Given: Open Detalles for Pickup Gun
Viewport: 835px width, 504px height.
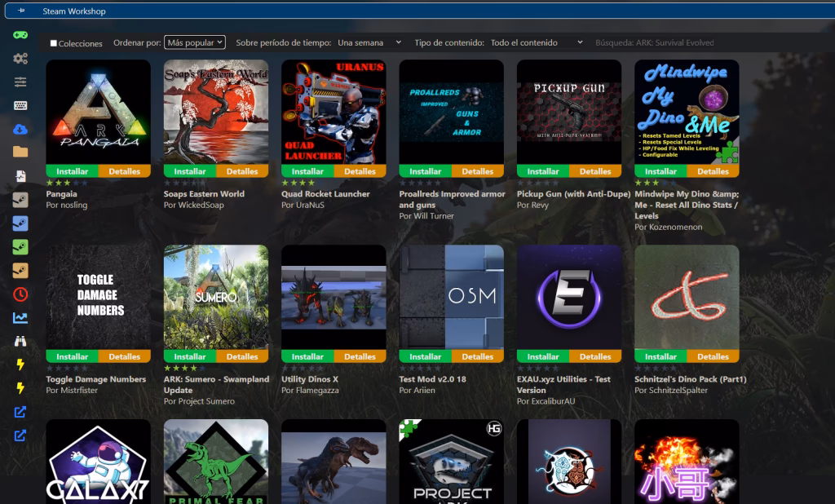Looking at the screenshot, I should click(x=595, y=171).
